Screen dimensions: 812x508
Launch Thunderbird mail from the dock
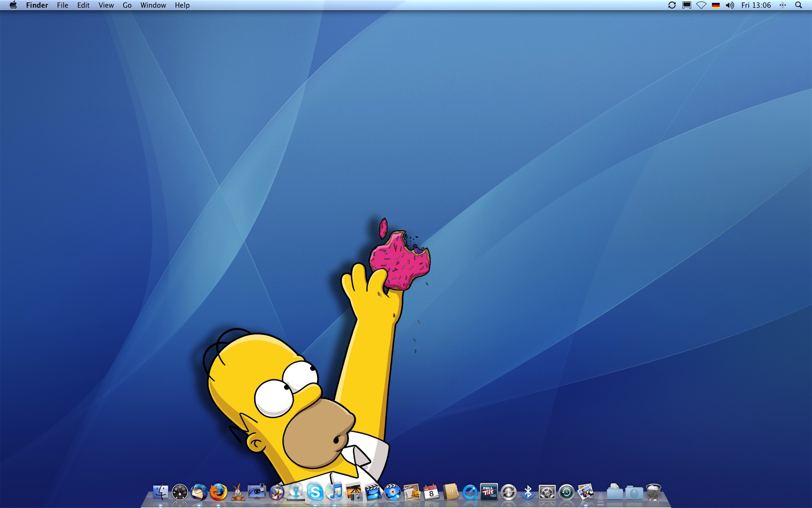199,493
